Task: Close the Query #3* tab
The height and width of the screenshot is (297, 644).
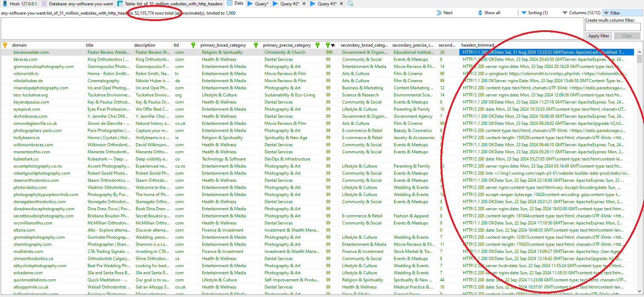Action: 341,4
